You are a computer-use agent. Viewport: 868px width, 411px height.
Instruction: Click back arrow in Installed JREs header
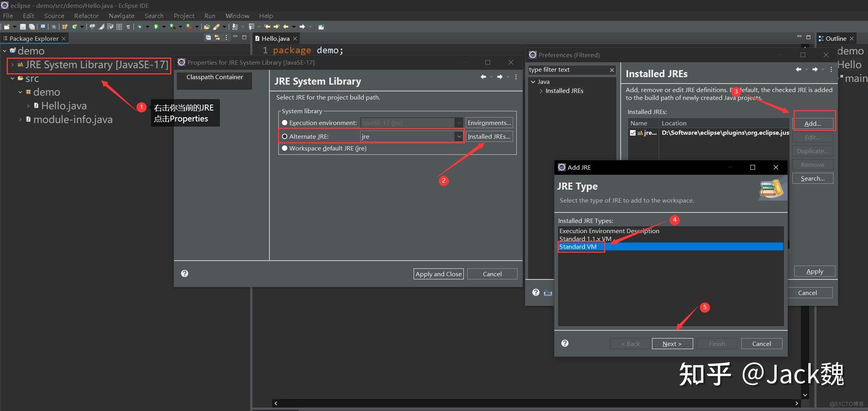click(x=799, y=69)
